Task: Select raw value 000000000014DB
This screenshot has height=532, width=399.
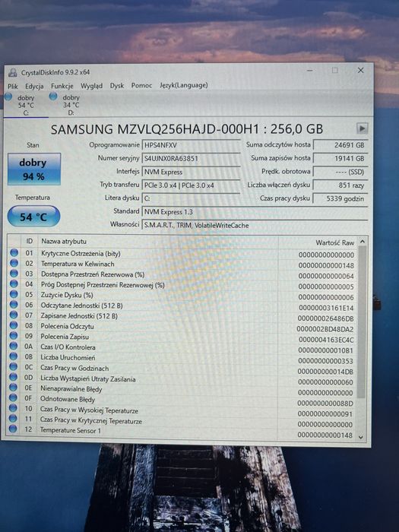Action: point(325,372)
